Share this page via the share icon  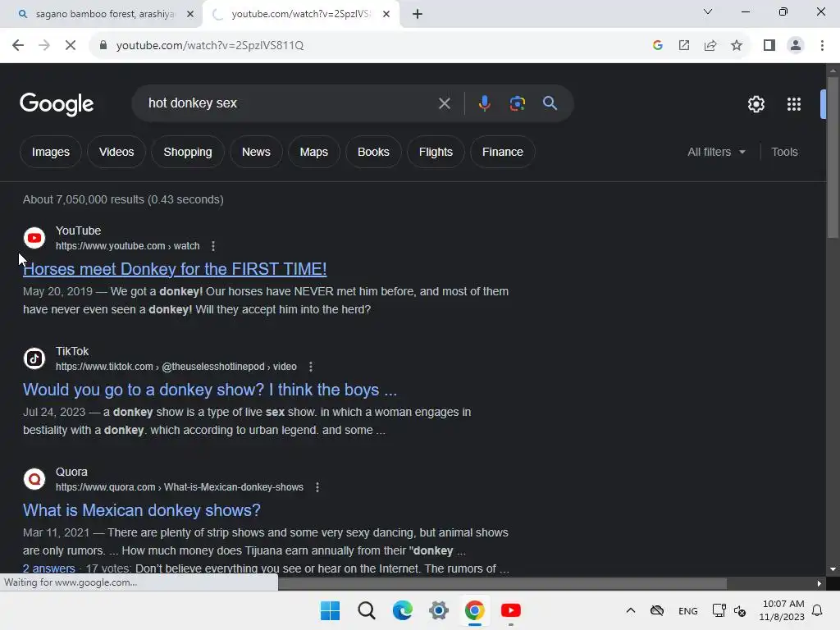point(710,46)
